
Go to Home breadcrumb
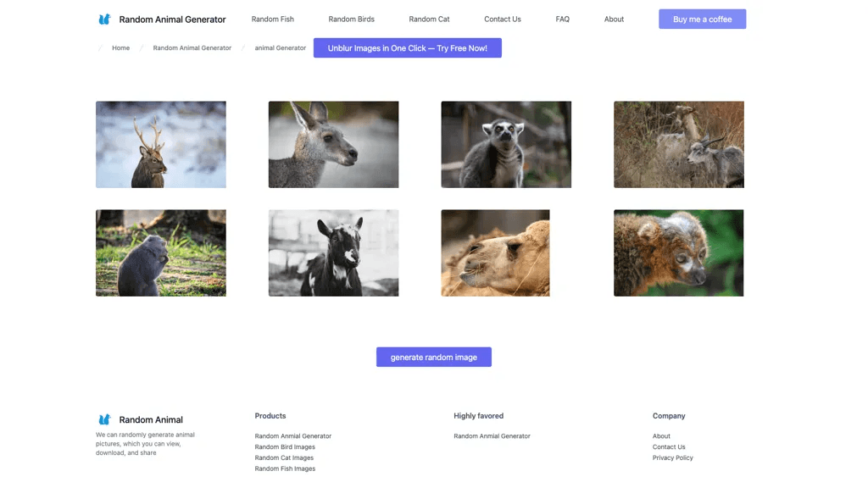[x=120, y=48]
